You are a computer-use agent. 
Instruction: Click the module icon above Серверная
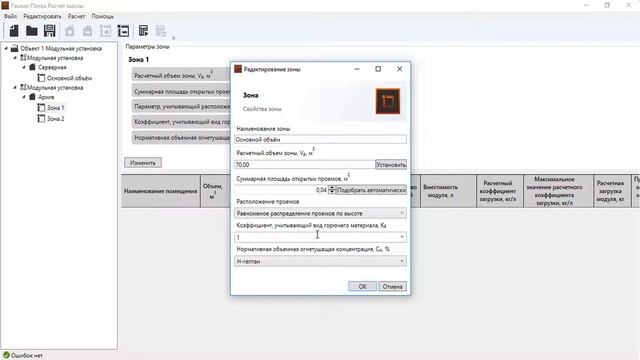pos(23,58)
